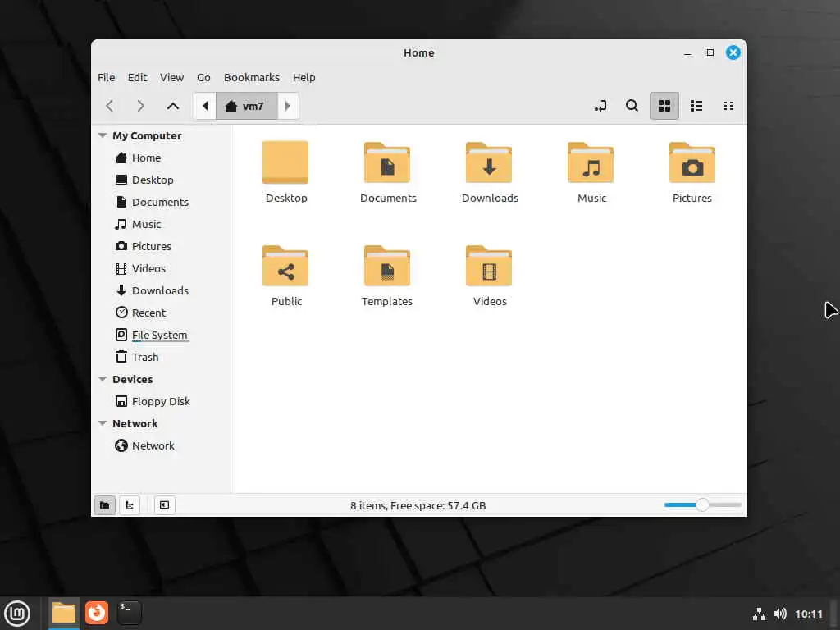The width and height of the screenshot is (840, 630).
Task: Open Network in the sidebar
Action: (x=161, y=445)
